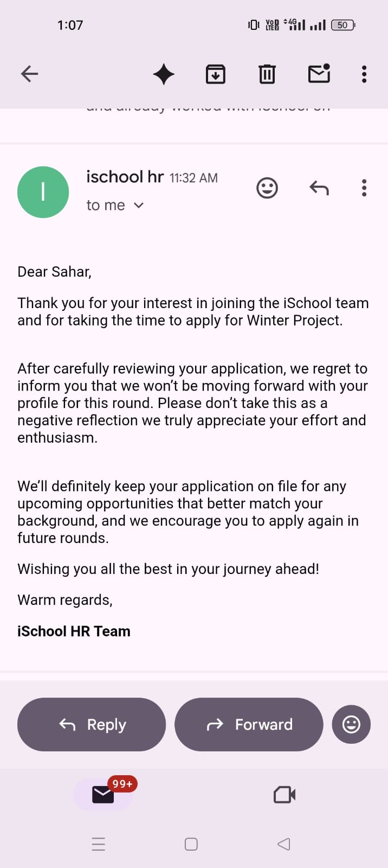Delete this email with trash icon
This screenshot has width=388, height=868.
pyautogui.click(x=267, y=74)
